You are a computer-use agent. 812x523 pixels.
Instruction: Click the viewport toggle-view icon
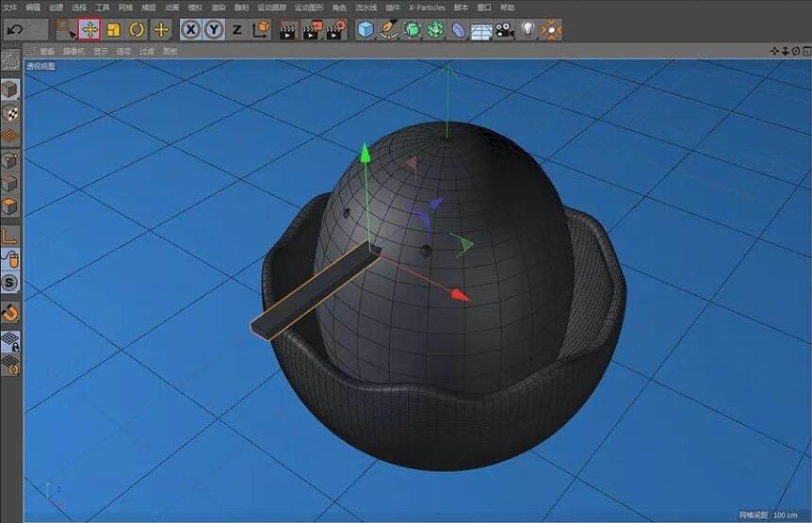[807, 51]
